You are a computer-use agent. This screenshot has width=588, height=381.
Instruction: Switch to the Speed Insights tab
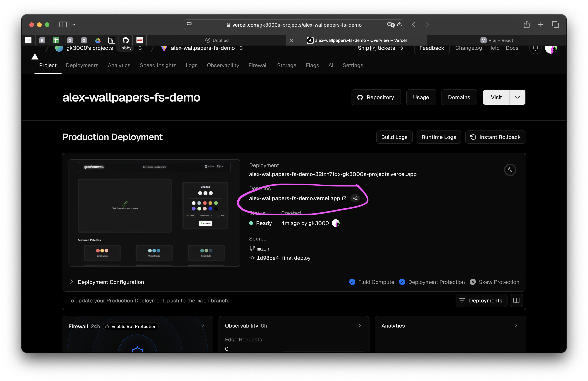[x=158, y=65]
